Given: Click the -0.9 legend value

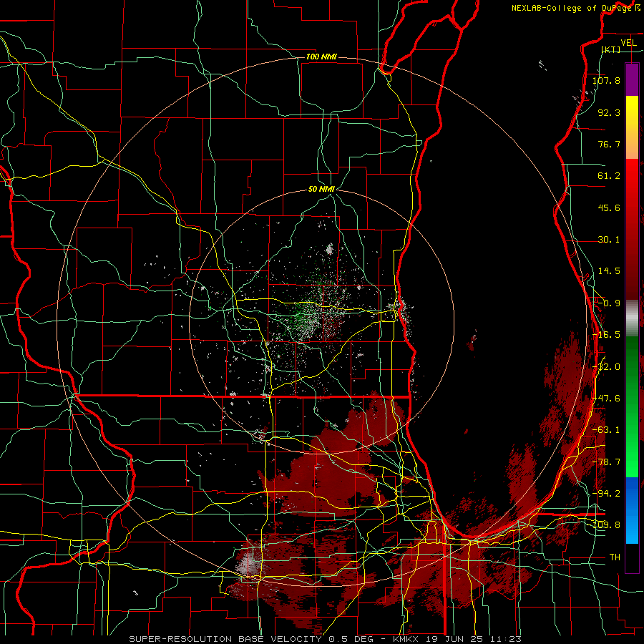Looking at the screenshot, I should tap(609, 303).
